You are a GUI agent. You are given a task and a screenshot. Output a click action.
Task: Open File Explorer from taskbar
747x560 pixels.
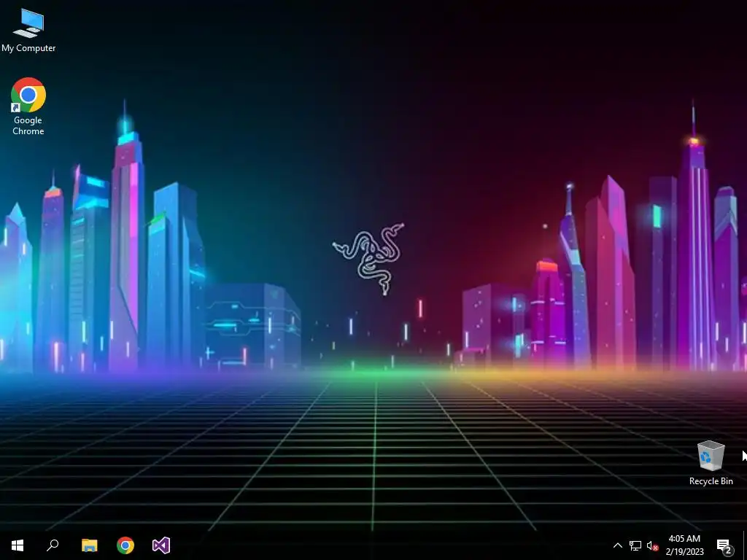point(89,545)
